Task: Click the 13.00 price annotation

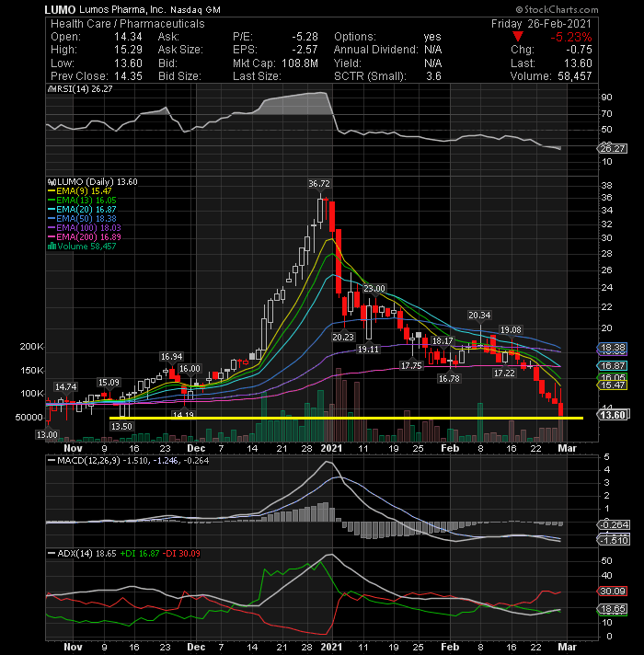Action: [47, 435]
